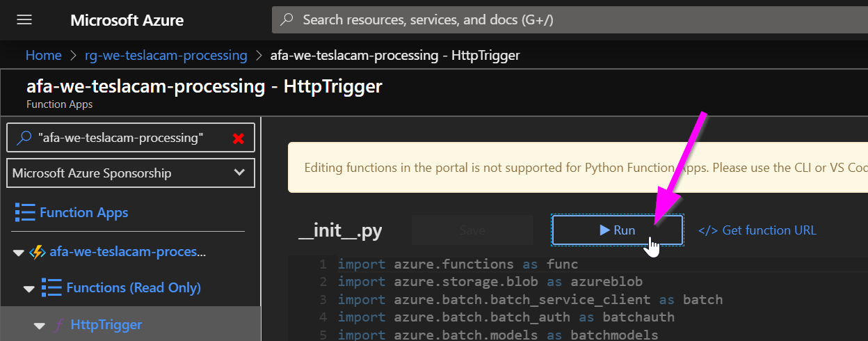Select afa-we-teslacam-proces... function app

128,251
